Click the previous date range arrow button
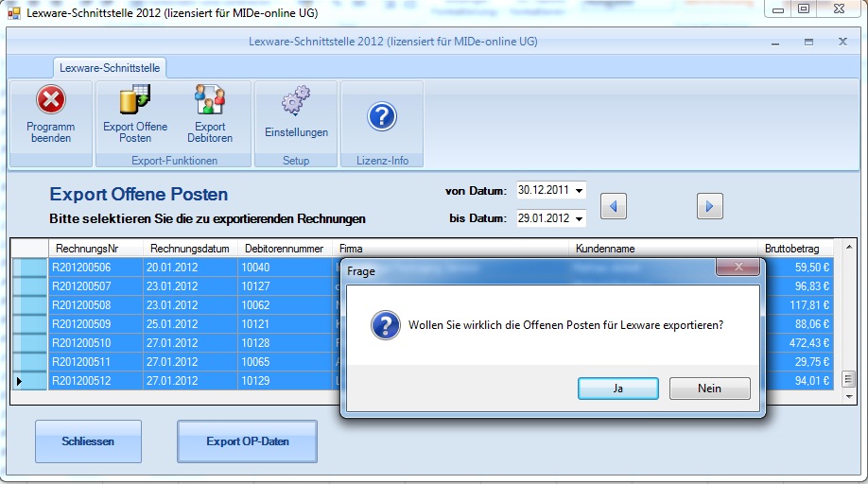This screenshot has width=868, height=484. [614, 206]
